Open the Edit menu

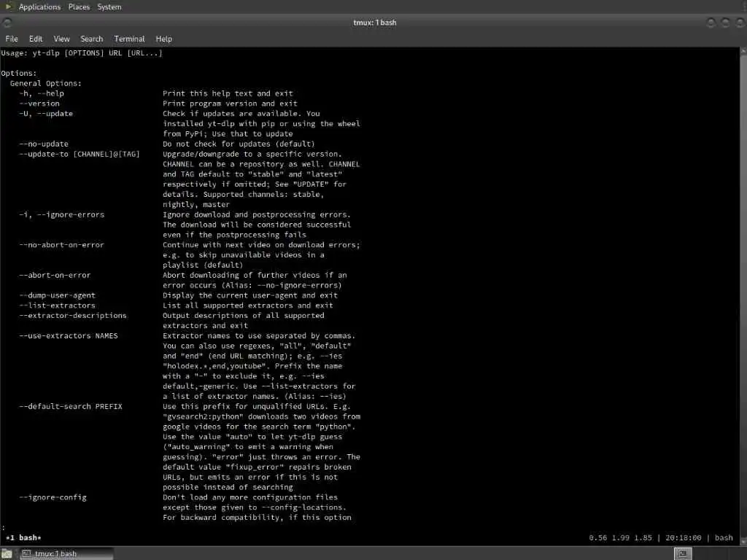[x=36, y=39]
